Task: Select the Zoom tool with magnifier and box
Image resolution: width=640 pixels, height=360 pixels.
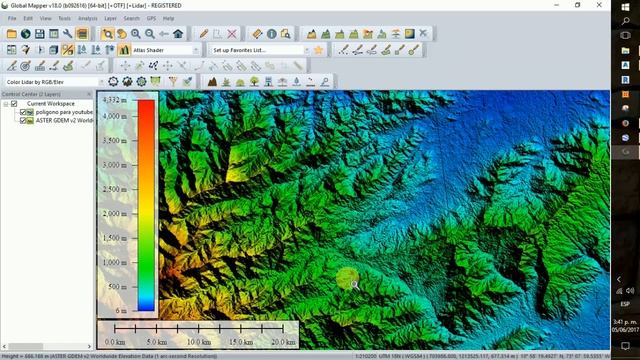Action: [x=107, y=34]
